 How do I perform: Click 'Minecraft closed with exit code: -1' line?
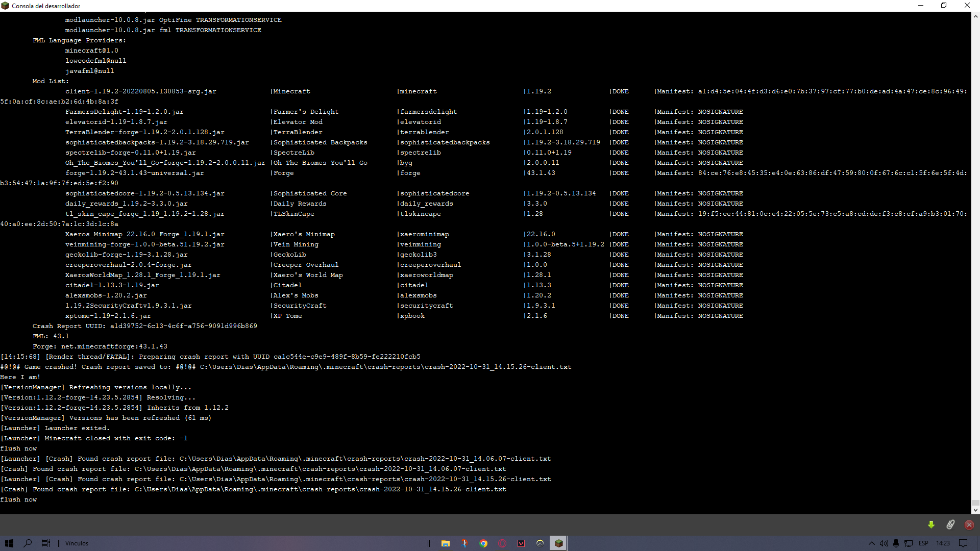(x=94, y=438)
